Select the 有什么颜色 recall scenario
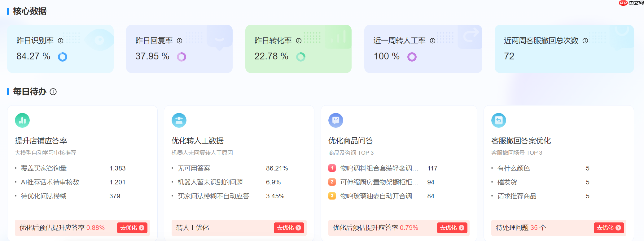 pos(514,168)
